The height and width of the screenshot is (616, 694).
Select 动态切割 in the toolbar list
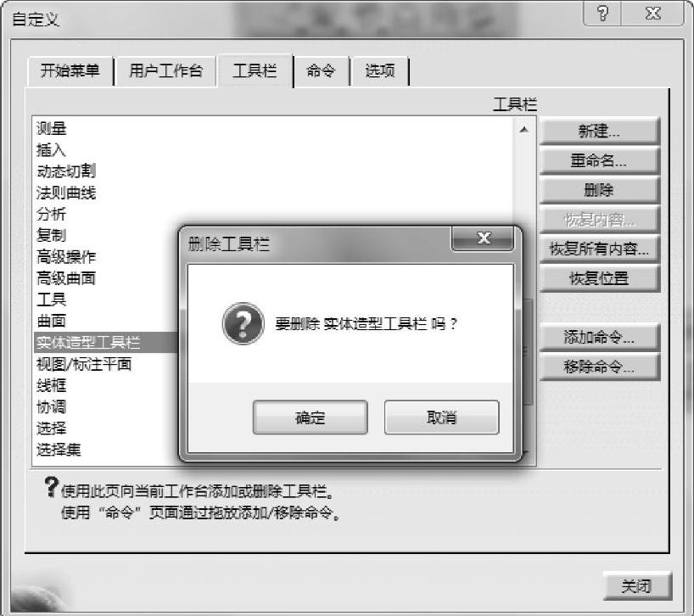coord(66,171)
